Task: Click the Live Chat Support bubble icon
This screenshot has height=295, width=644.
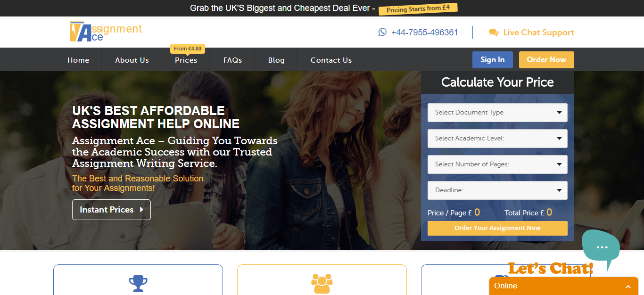Action: point(494,33)
